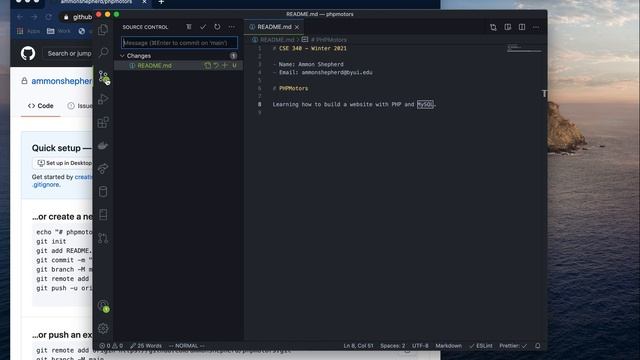Screen dimensions: 640x360
Task: Discard changes for README.md
Action: click(x=216, y=65)
